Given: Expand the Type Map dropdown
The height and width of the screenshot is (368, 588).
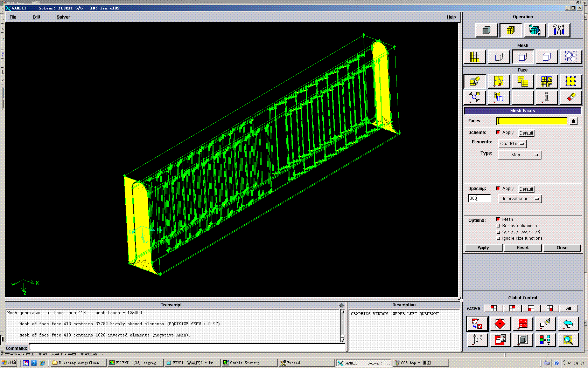Looking at the screenshot, I should (519, 155).
